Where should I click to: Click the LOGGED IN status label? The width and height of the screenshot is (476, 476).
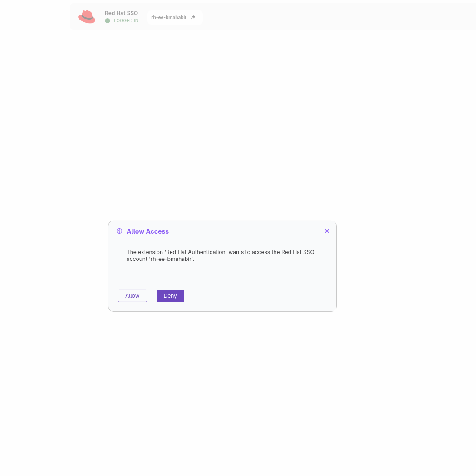[126, 20]
